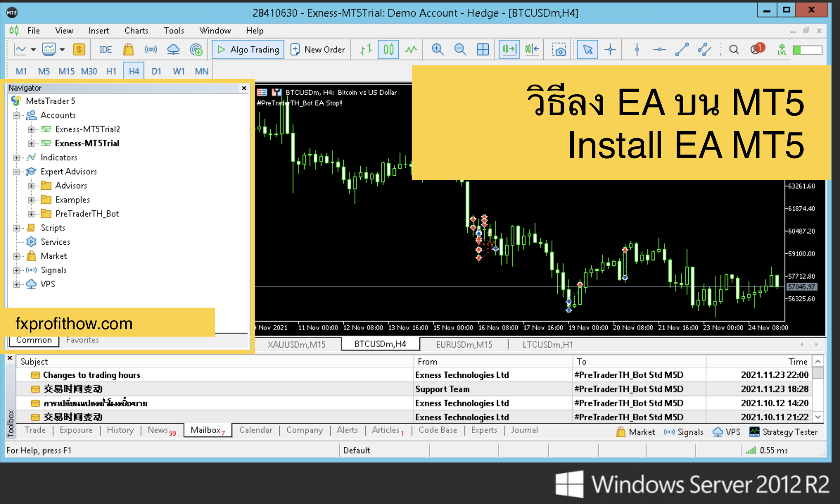The height and width of the screenshot is (504, 840).
Task: Click the Zoom In magnifier icon
Action: pos(438,49)
